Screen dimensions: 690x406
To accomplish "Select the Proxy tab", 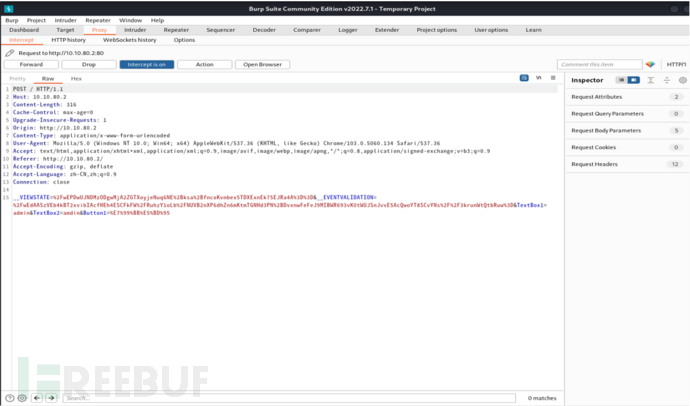I will tap(99, 30).
